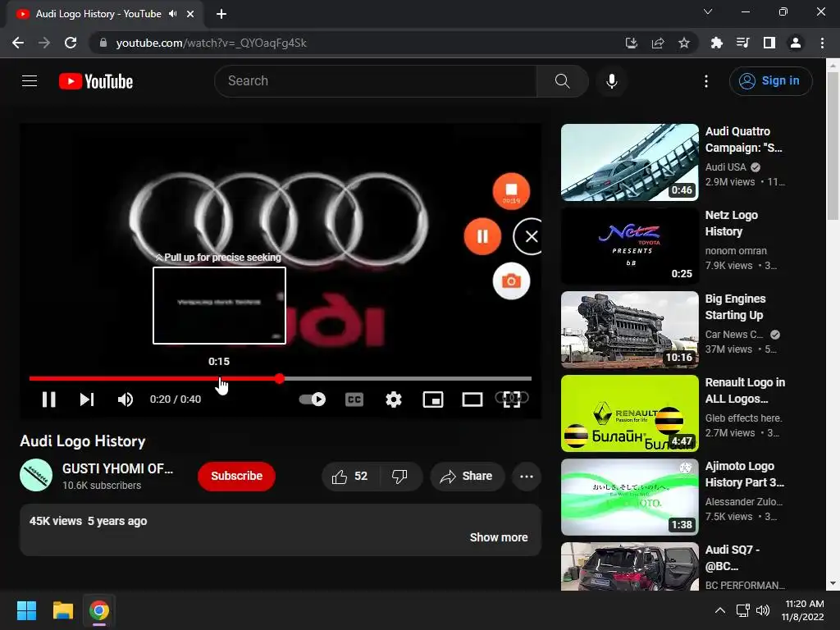
Task: Click the page vertical scrollbar
Action: click(833, 145)
